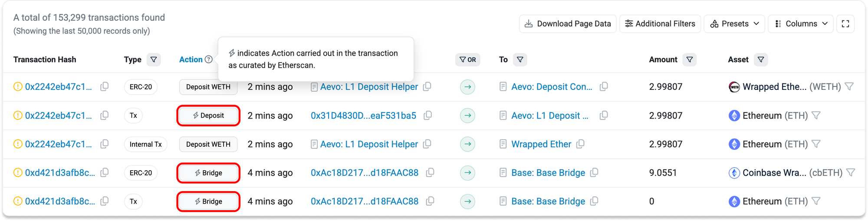Click Download Page Data button
The width and height of the screenshot is (868, 221).
point(568,24)
